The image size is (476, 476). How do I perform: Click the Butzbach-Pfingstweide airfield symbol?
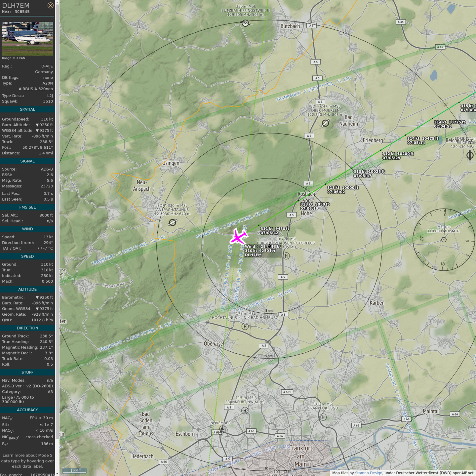[245, 23]
